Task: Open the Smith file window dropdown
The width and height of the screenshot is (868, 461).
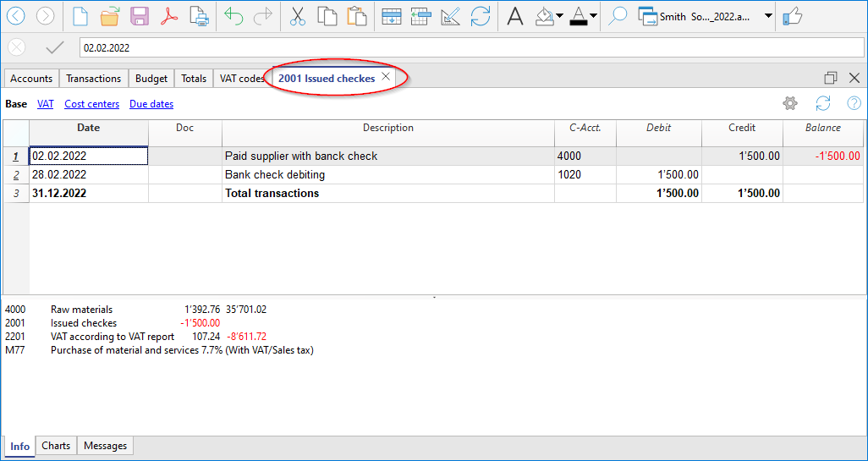Action: [768, 16]
